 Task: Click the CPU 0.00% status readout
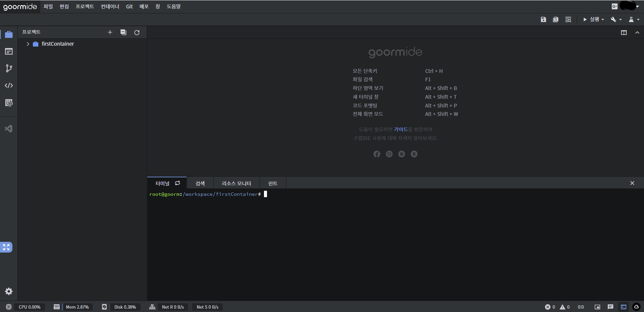[x=30, y=307]
